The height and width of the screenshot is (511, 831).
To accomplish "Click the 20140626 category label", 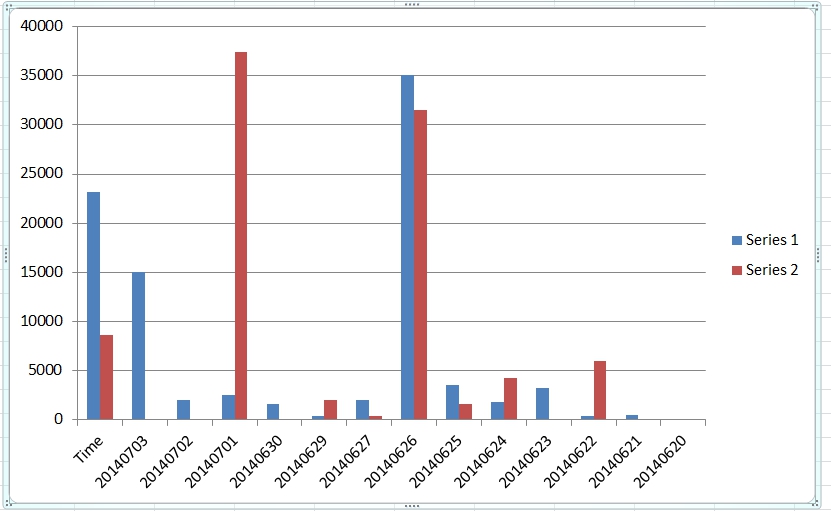I will click(x=391, y=461).
